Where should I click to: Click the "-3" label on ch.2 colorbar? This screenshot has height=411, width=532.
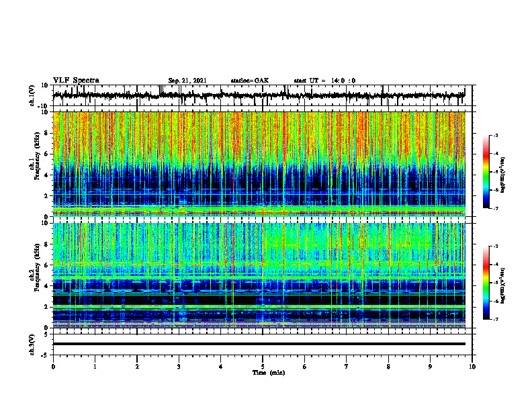coord(495,246)
